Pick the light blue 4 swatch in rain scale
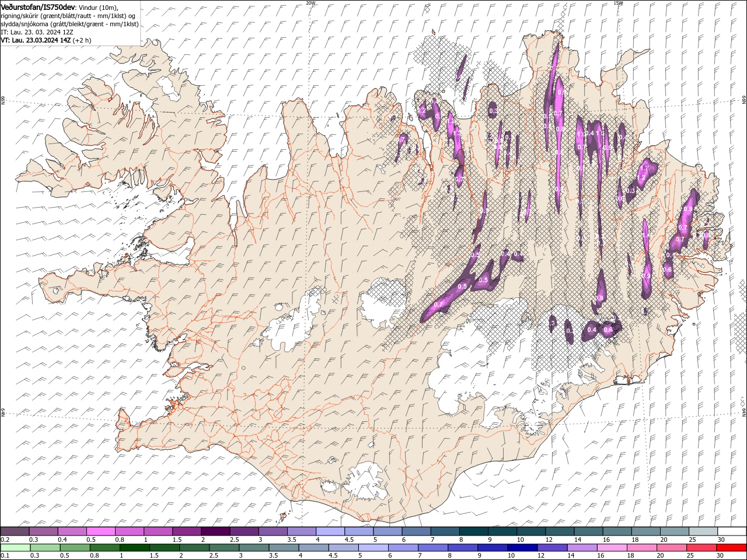The image size is (747, 560). click(x=313, y=548)
